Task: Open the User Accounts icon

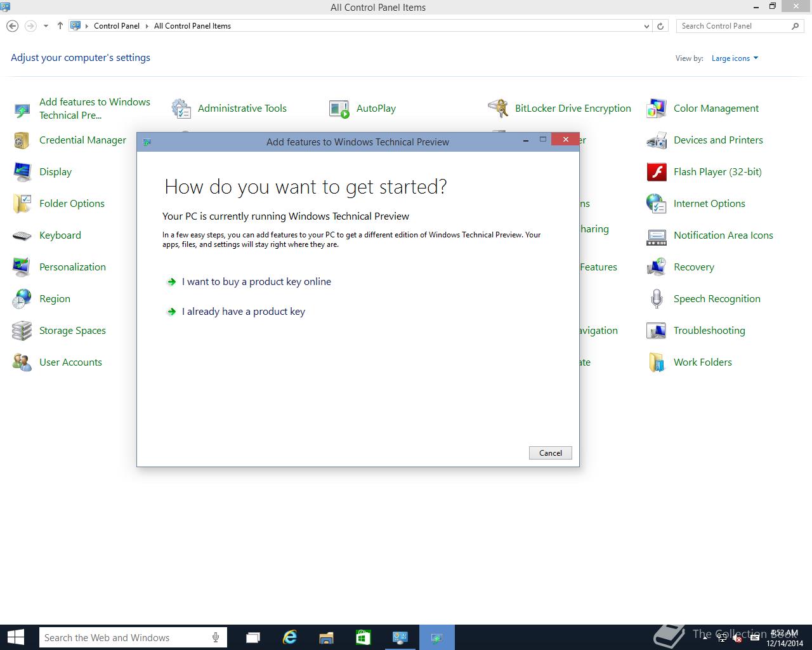Action: click(x=22, y=362)
